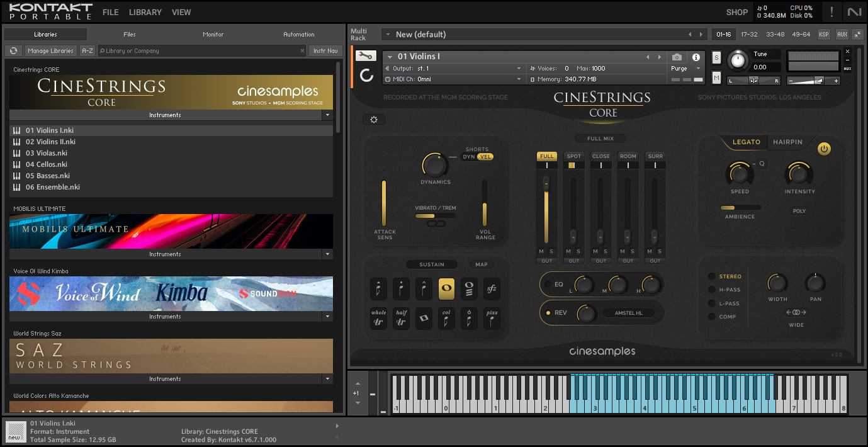Enable the H-PASS filter option
Image resolution: width=868 pixels, height=447 pixels.
(x=712, y=290)
